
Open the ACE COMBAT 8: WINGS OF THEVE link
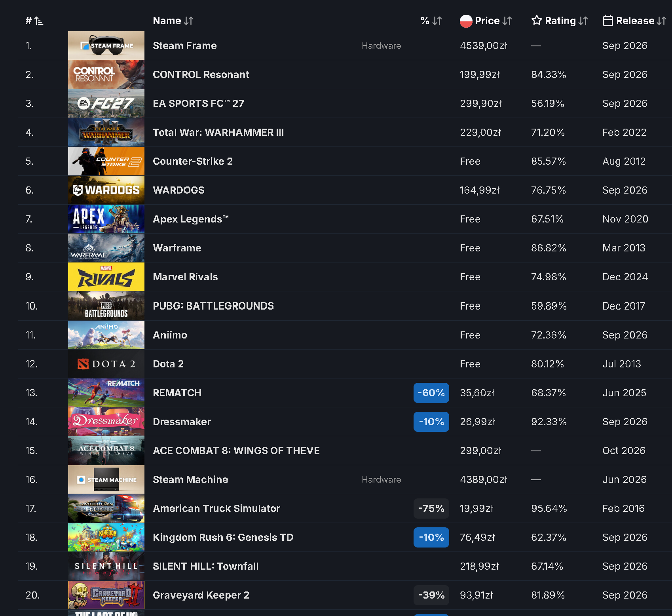(x=236, y=451)
